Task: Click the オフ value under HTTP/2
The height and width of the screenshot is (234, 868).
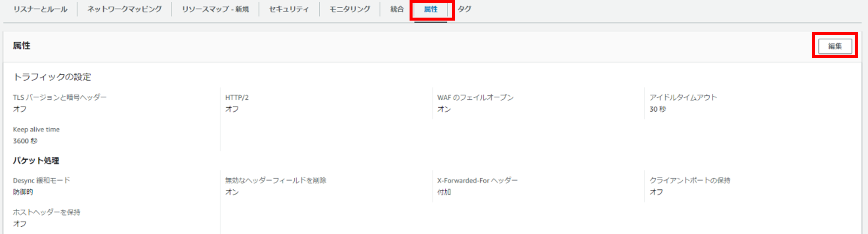Action: coord(232,109)
